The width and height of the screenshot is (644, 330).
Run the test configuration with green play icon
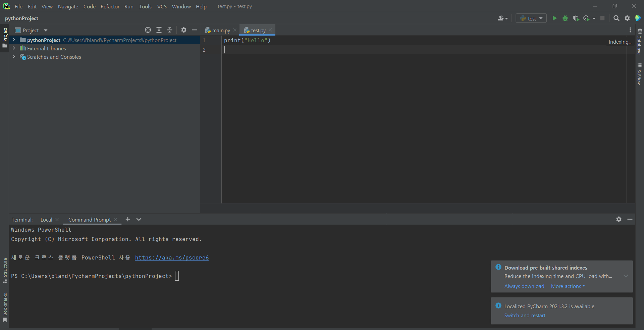click(554, 18)
